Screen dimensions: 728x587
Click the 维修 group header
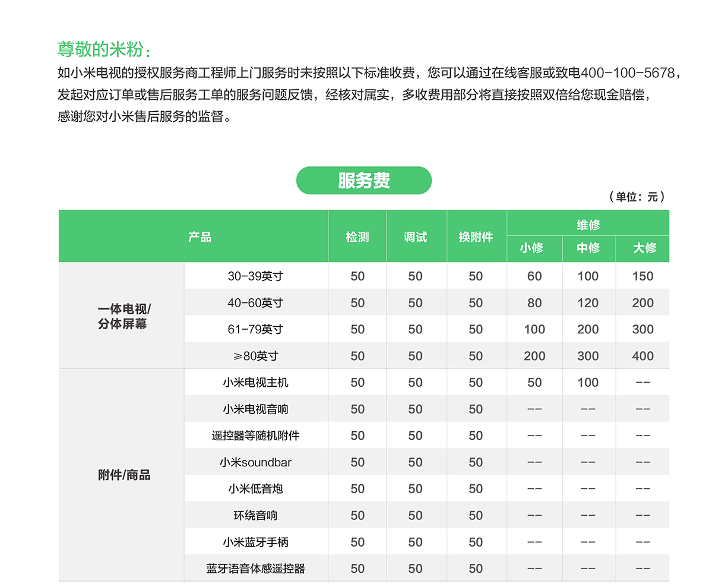pyautogui.click(x=588, y=225)
